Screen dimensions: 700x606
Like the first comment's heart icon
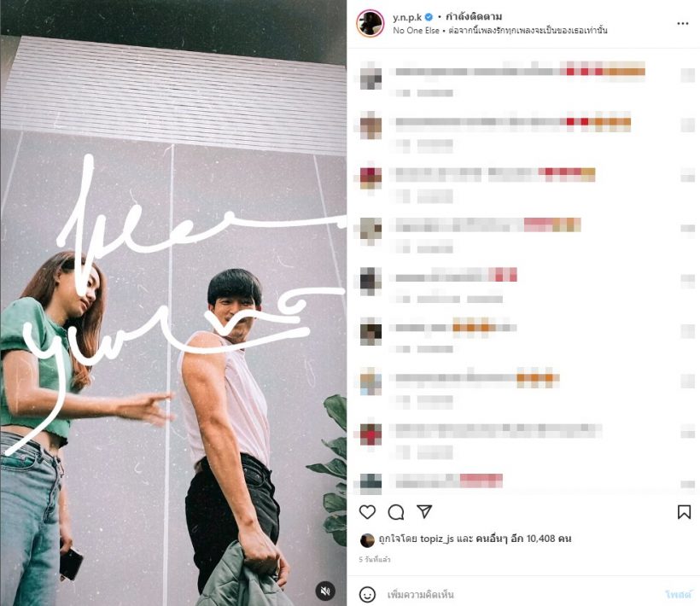687,75
